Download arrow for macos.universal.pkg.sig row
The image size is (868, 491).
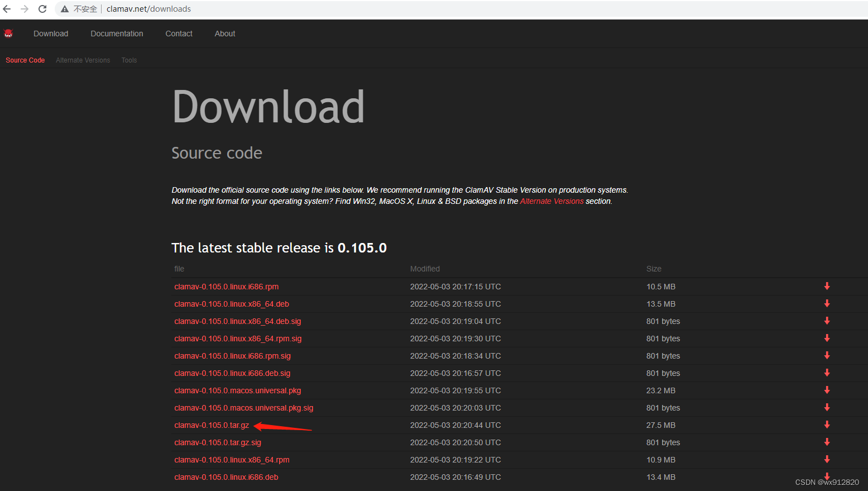pyautogui.click(x=827, y=408)
